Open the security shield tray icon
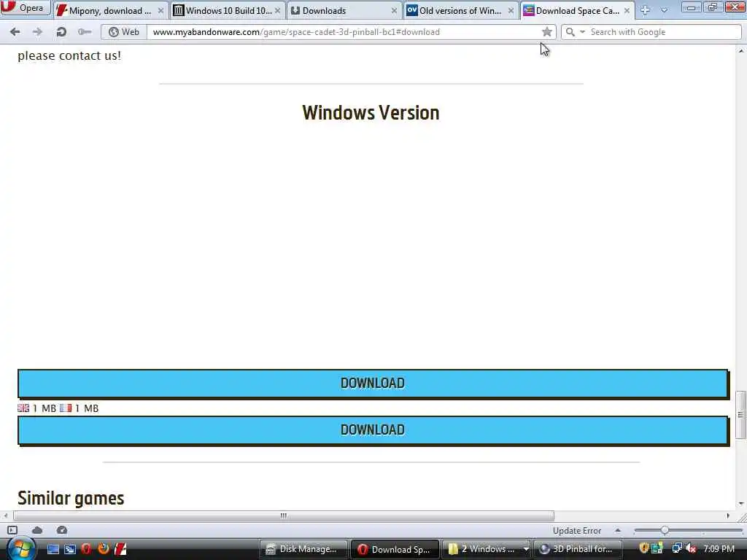Screen dimensions: 747x560 click(644, 548)
